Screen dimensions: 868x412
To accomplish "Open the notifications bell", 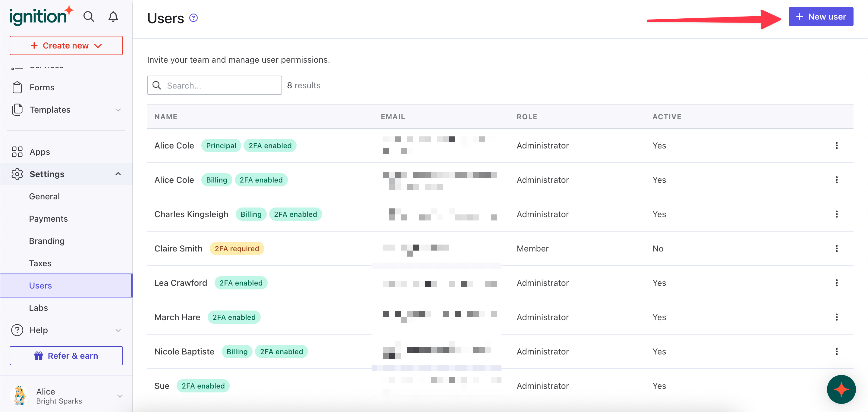I will pos(113,17).
